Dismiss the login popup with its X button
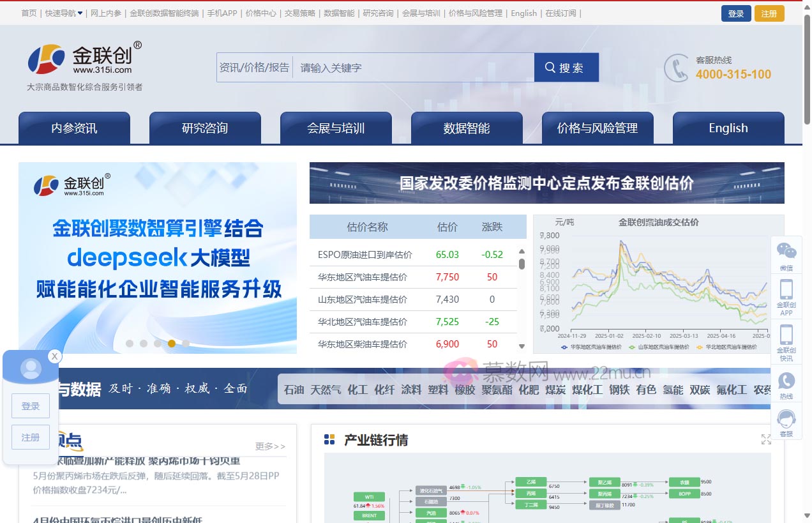 tap(55, 356)
